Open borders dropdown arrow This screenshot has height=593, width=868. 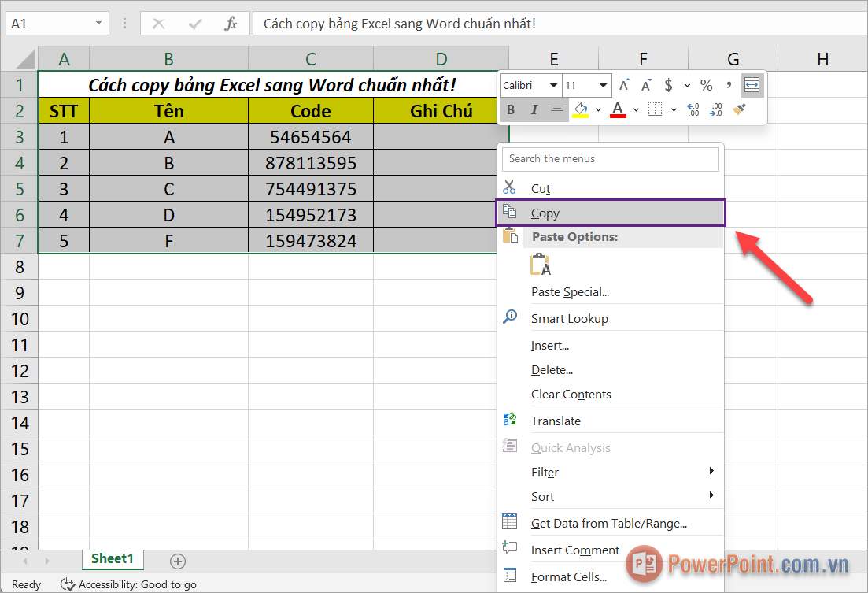[674, 109]
